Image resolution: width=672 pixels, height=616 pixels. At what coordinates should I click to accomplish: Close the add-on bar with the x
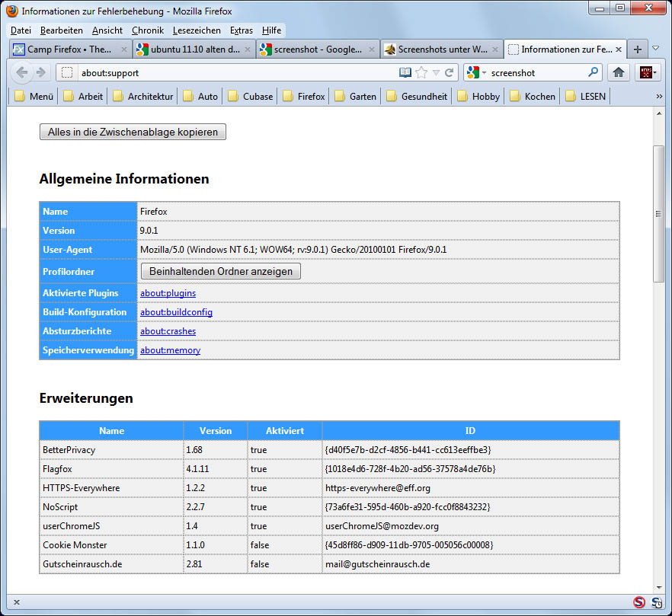[17, 602]
